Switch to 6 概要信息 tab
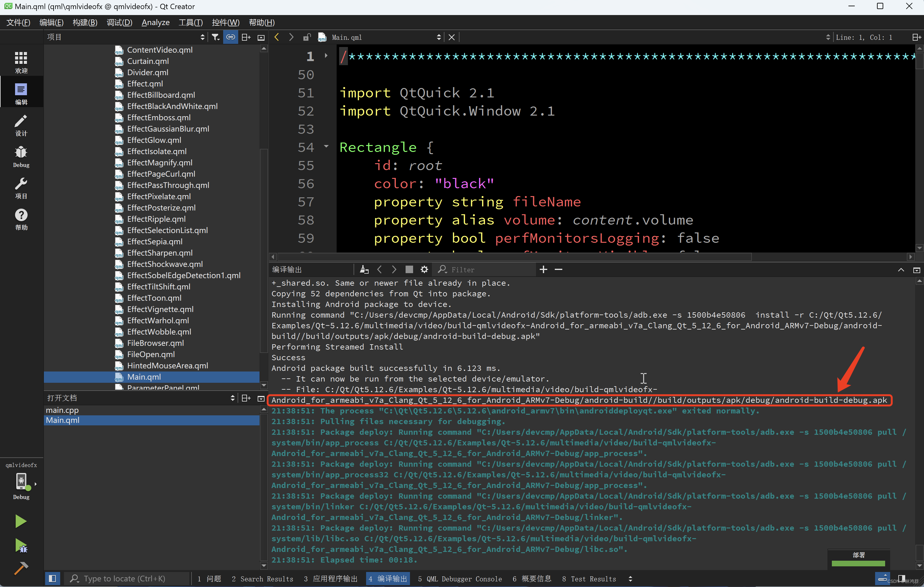Image resolution: width=924 pixels, height=587 pixels. pos(532,579)
